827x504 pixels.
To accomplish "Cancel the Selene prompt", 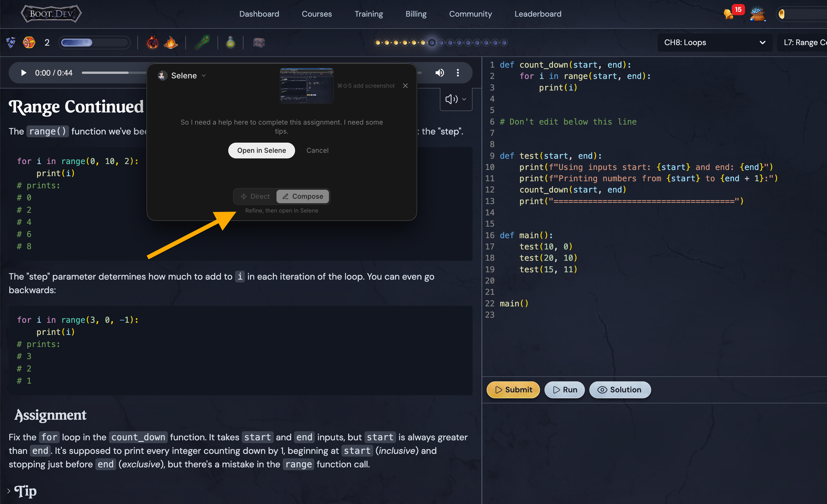I will (317, 150).
